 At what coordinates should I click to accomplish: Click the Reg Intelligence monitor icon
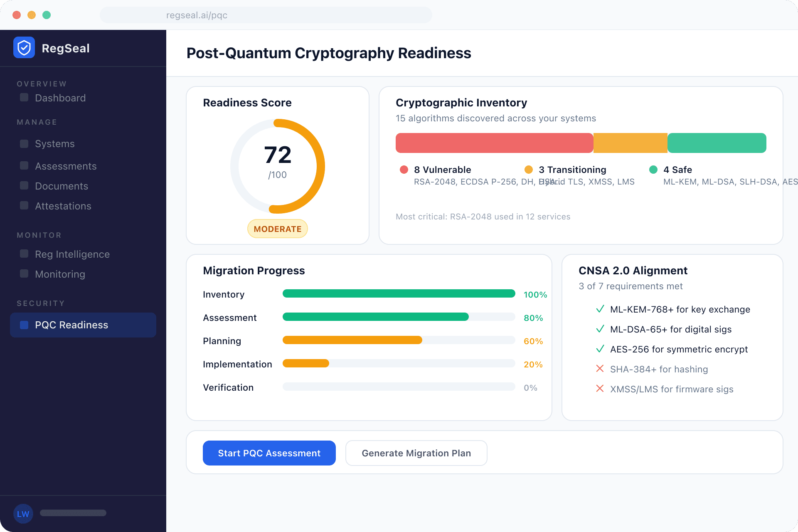(24, 254)
